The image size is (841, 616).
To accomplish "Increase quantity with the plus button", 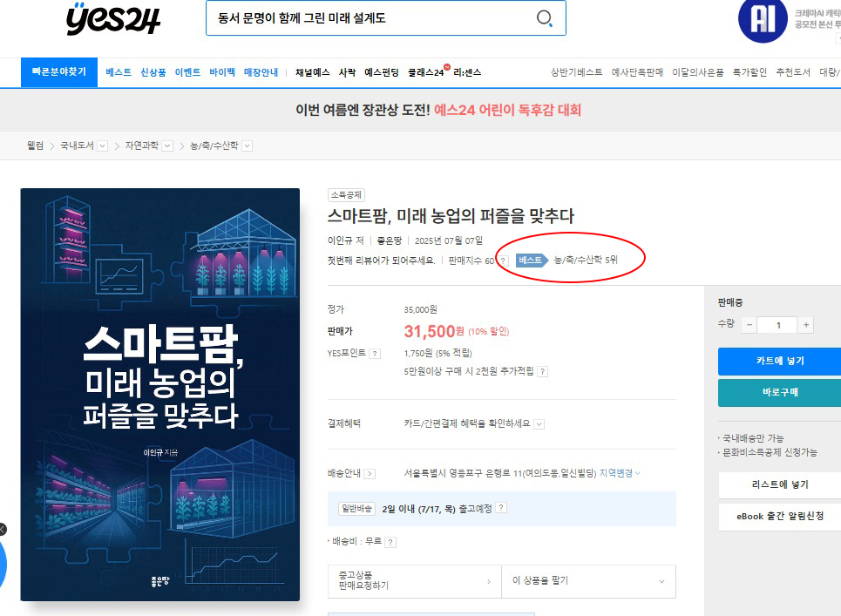I will 805,325.
